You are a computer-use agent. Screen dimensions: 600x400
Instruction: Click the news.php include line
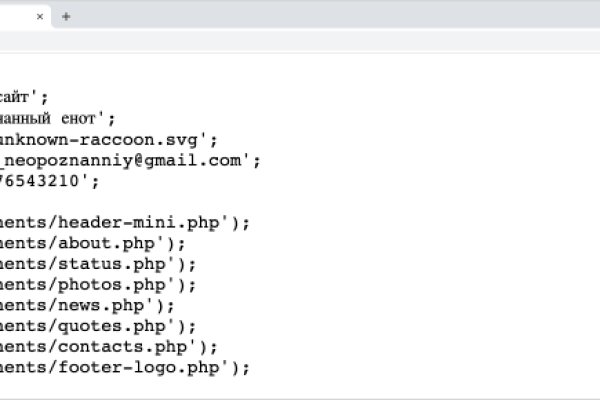(x=87, y=306)
